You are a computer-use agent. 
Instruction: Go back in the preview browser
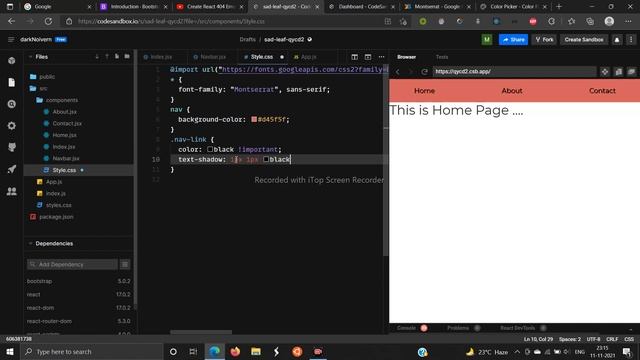click(398, 72)
